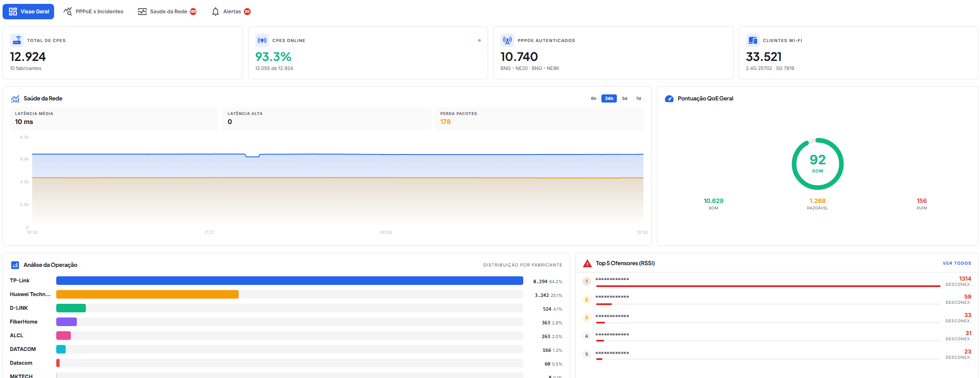Click the 2.4G 25702 · 5G 7819 text
The width and height of the screenshot is (980, 378).
point(770,68)
